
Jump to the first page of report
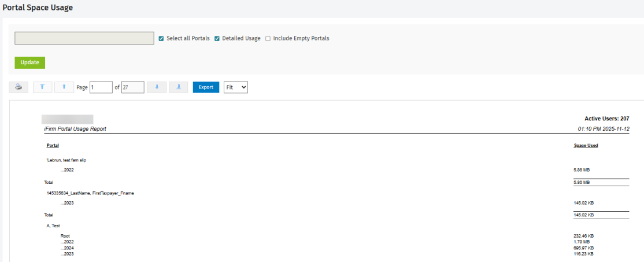coord(42,87)
